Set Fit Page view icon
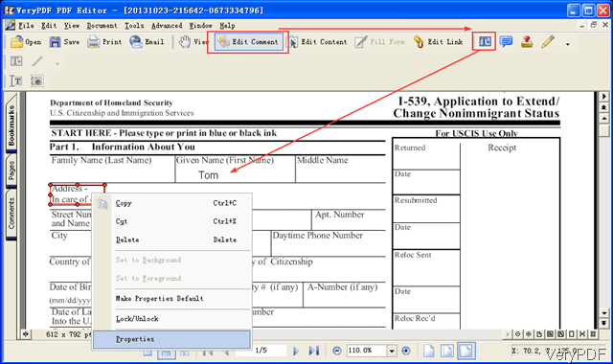613x364 pixels. 447,351
